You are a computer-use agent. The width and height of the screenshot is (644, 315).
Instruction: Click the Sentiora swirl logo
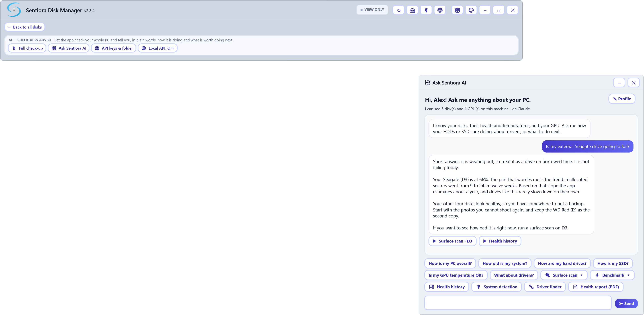(14, 10)
